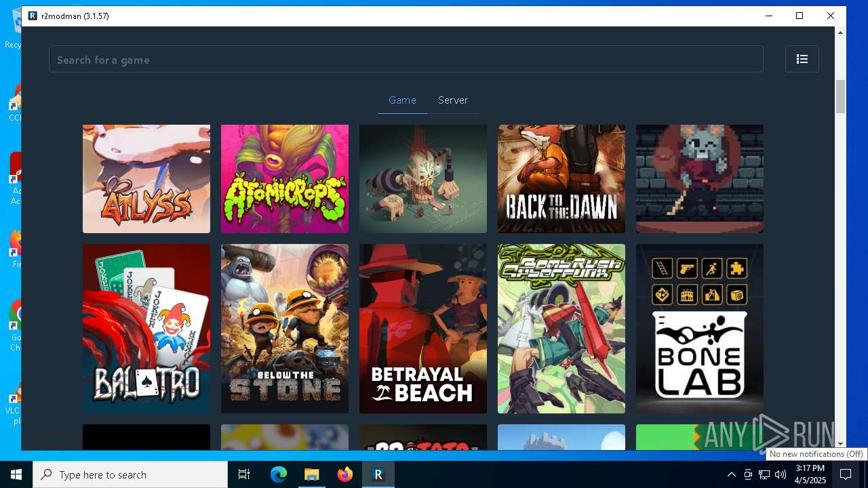The image size is (868, 488).
Task: Launch Firefox from the taskbar
Action: [345, 474]
